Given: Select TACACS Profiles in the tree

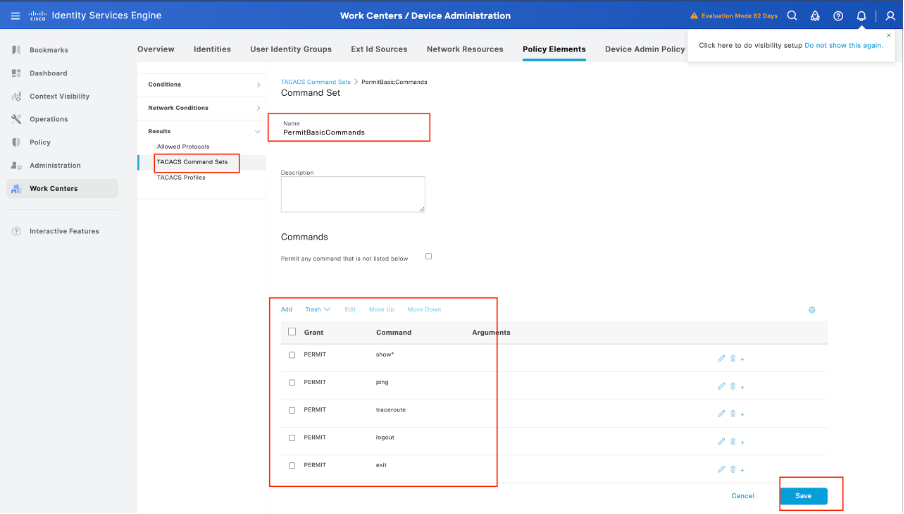Looking at the screenshot, I should [x=181, y=177].
